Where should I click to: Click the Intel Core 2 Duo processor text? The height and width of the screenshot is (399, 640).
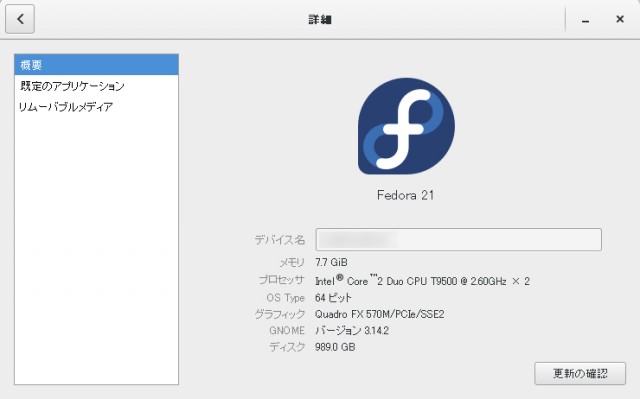422,281
